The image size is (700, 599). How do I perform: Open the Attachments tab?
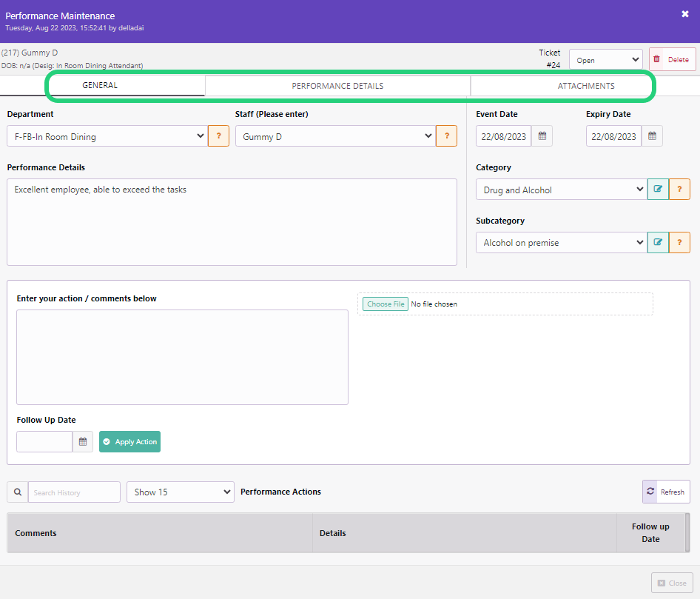[586, 86]
